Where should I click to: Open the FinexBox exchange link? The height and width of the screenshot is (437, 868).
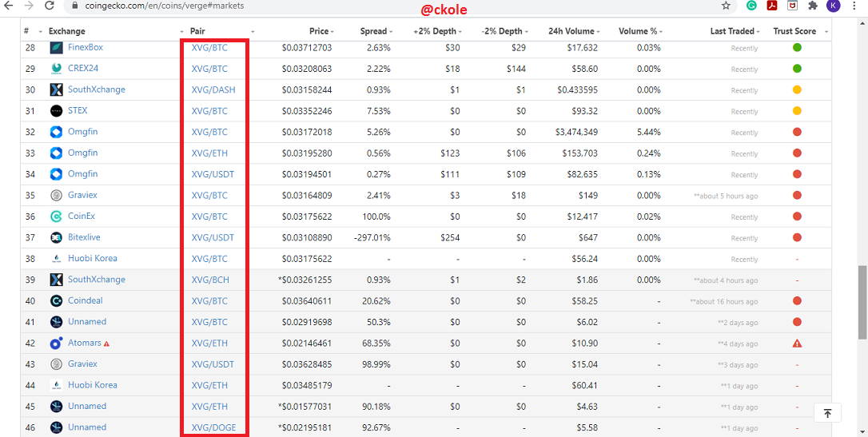(x=86, y=48)
